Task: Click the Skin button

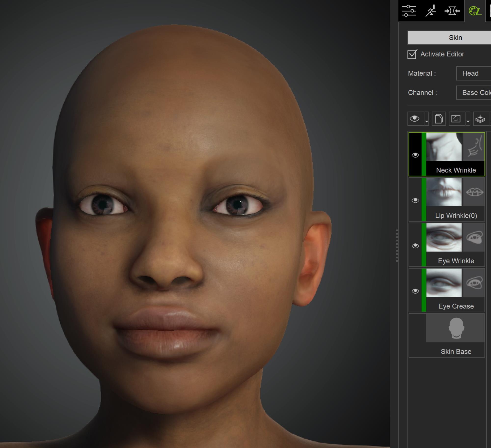Action: (x=449, y=38)
